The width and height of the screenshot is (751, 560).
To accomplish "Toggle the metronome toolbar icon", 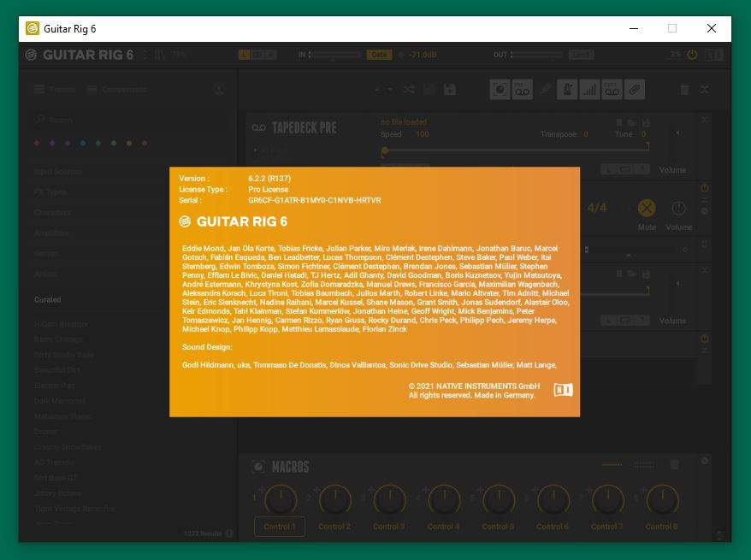I will click(x=567, y=90).
